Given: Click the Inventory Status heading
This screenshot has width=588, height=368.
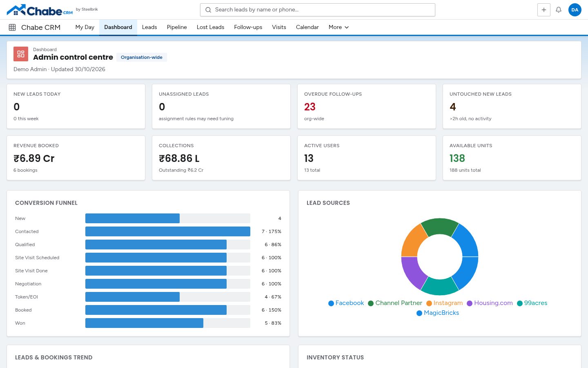Looking at the screenshot, I should [335, 357].
